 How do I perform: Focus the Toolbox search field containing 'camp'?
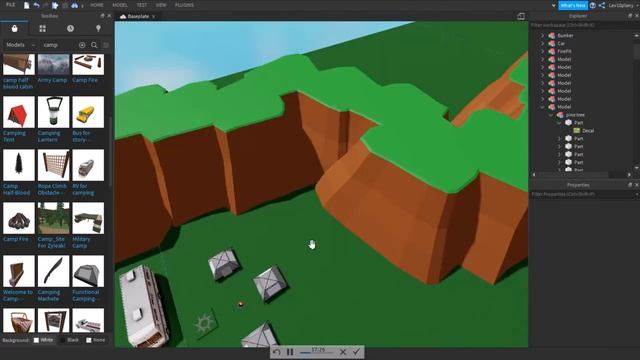tap(59, 45)
